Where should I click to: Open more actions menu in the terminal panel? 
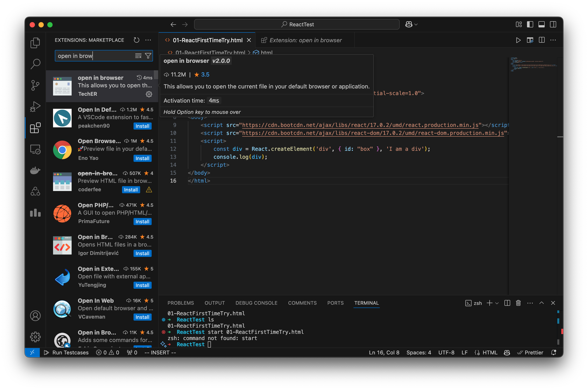tap(530, 303)
